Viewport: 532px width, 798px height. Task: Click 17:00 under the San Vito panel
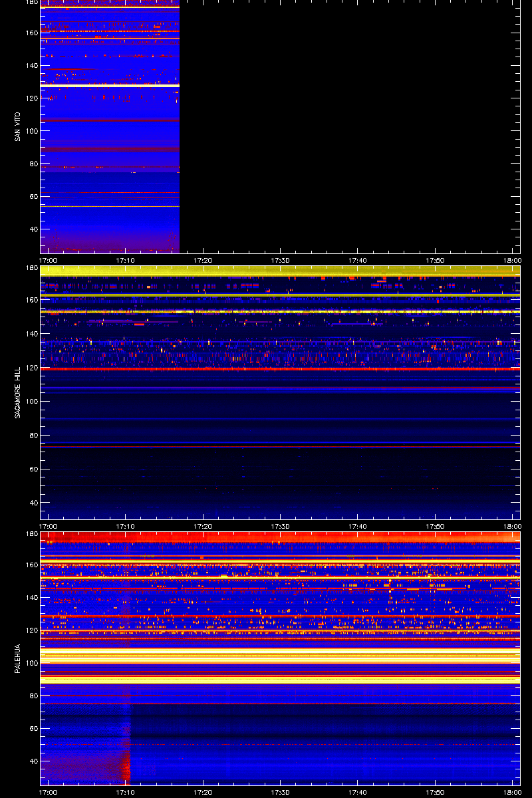coord(48,261)
